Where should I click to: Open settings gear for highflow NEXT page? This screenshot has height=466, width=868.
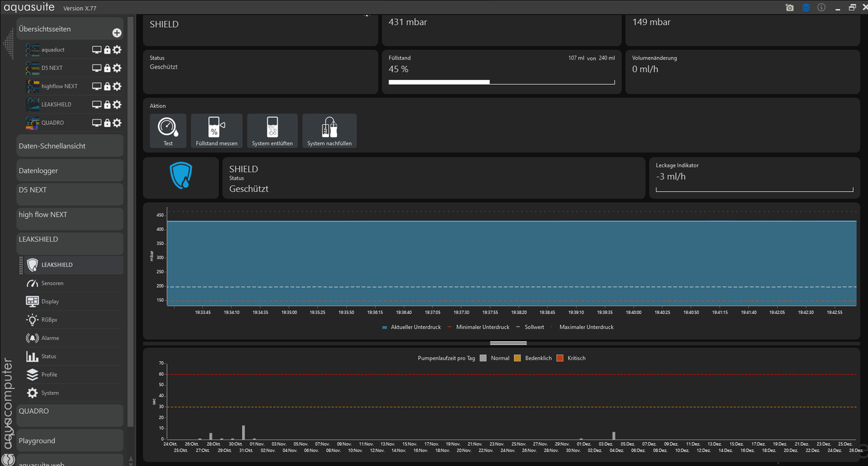pos(117,86)
